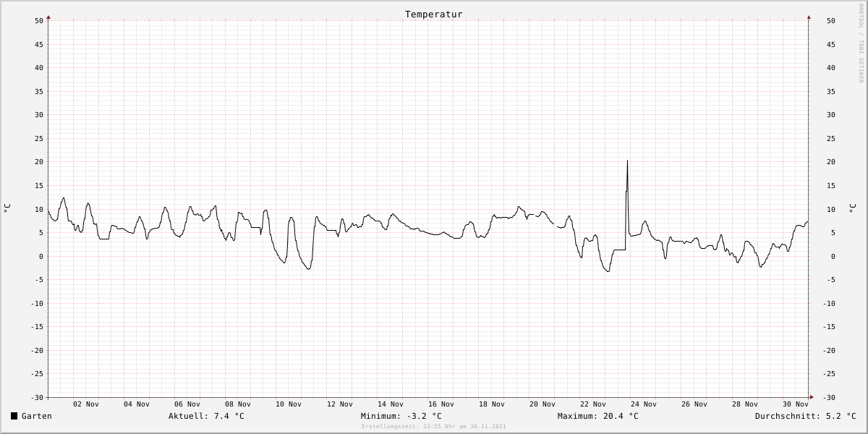Image resolution: width=868 pixels, height=434 pixels.
Task: Click the 20.4 °C temperature spike peak
Action: (x=627, y=161)
